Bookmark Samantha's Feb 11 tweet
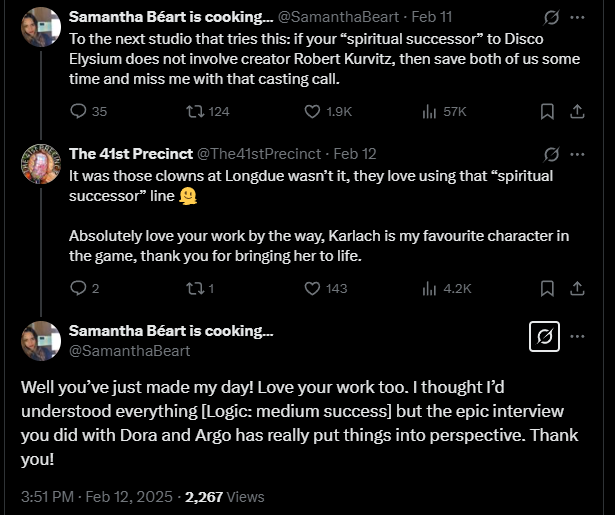This screenshot has height=515, width=615. point(547,111)
